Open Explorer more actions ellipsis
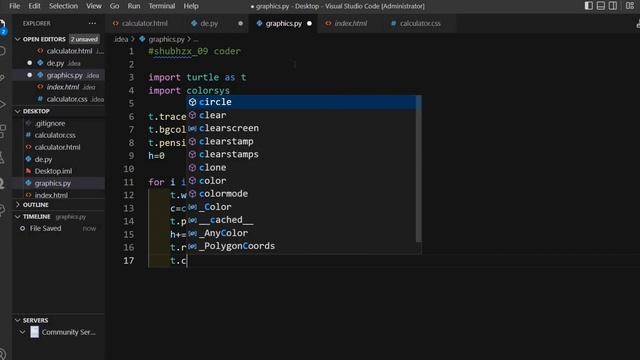640x360 pixels. pos(92,24)
